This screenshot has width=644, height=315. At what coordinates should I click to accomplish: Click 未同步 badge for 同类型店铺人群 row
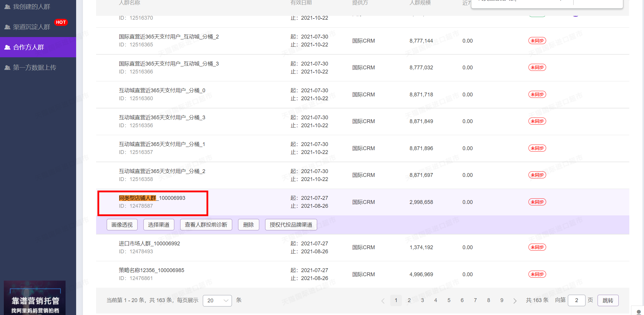(x=537, y=202)
